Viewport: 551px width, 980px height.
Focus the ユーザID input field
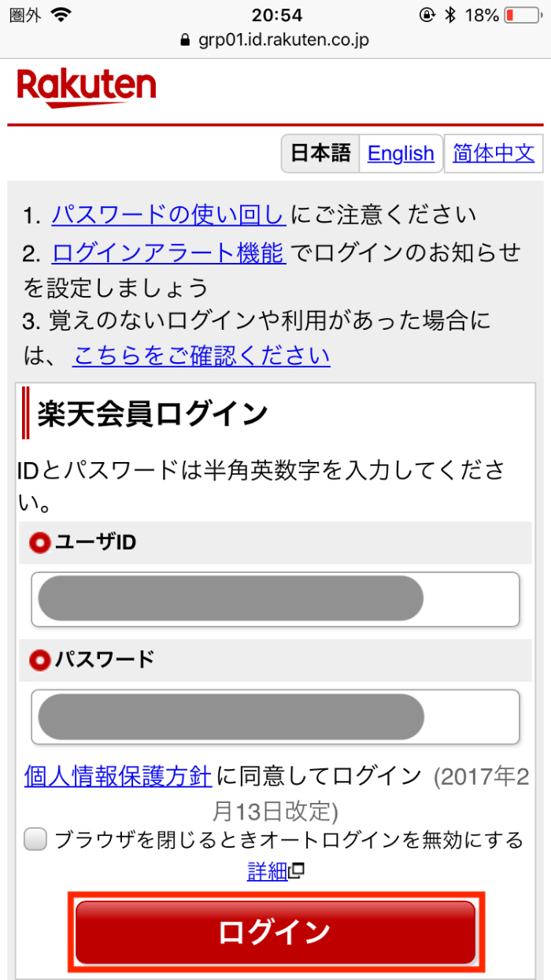pyautogui.click(x=275, y=599)
